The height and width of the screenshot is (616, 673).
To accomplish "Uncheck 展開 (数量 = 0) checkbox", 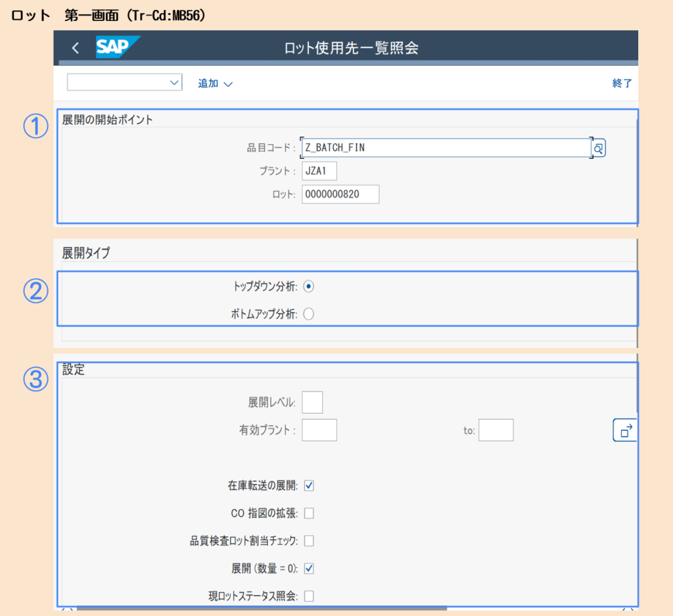I will [x=309, y=569].
